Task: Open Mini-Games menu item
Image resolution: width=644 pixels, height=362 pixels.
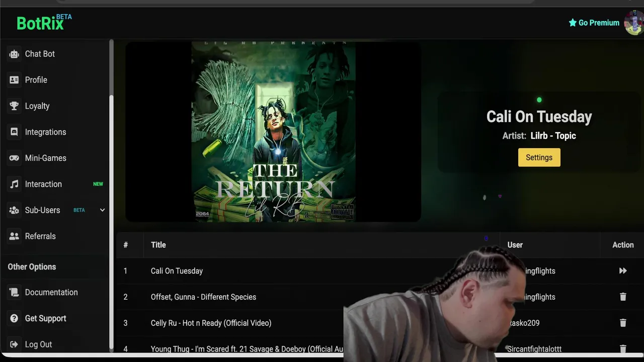Action: (x=46, y=158)
